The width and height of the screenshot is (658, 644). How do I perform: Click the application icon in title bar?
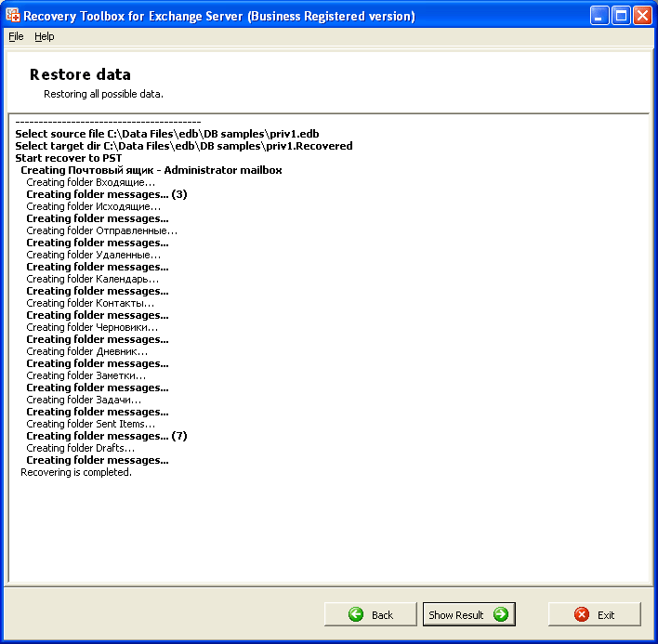pyautogui.click(x=13, y=15)
